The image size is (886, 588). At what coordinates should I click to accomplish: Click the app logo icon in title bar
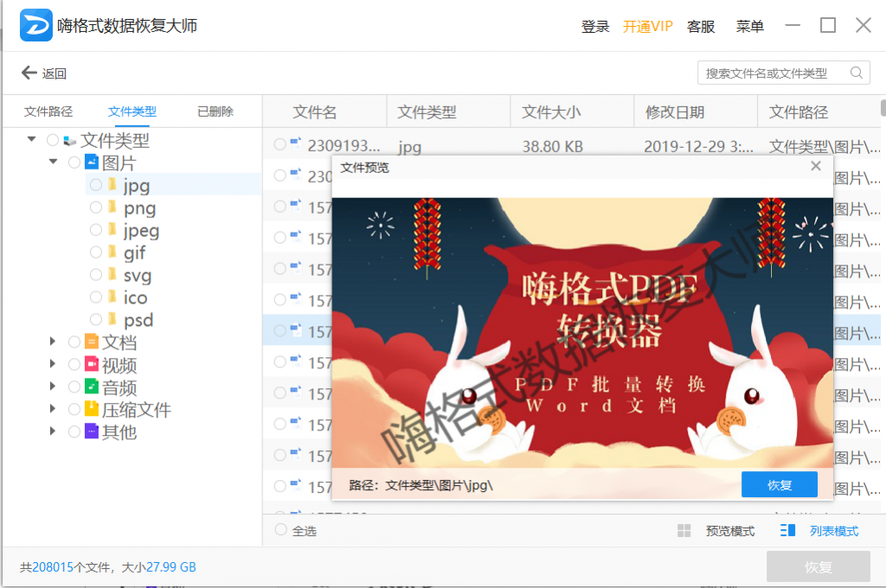36,25
